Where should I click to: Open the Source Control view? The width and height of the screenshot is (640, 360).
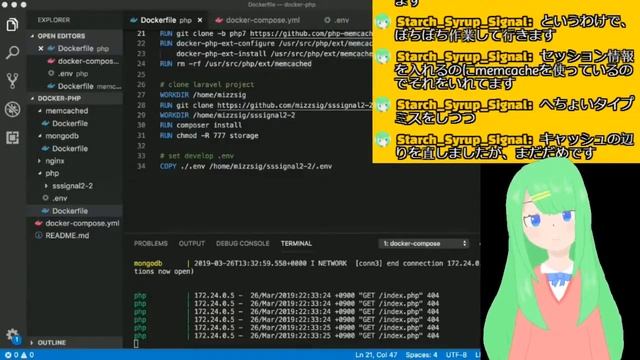[12, 81]
